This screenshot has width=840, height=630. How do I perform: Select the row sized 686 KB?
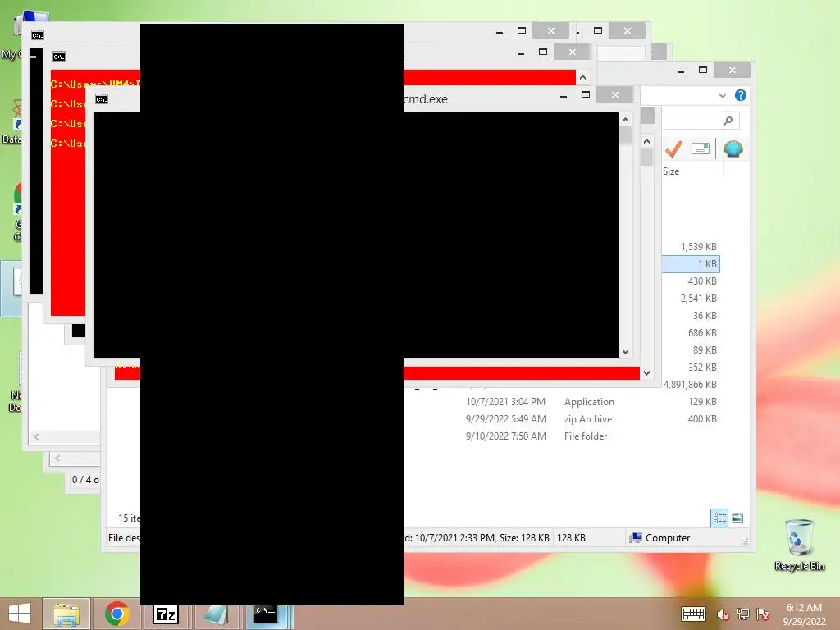click(691, 333)
